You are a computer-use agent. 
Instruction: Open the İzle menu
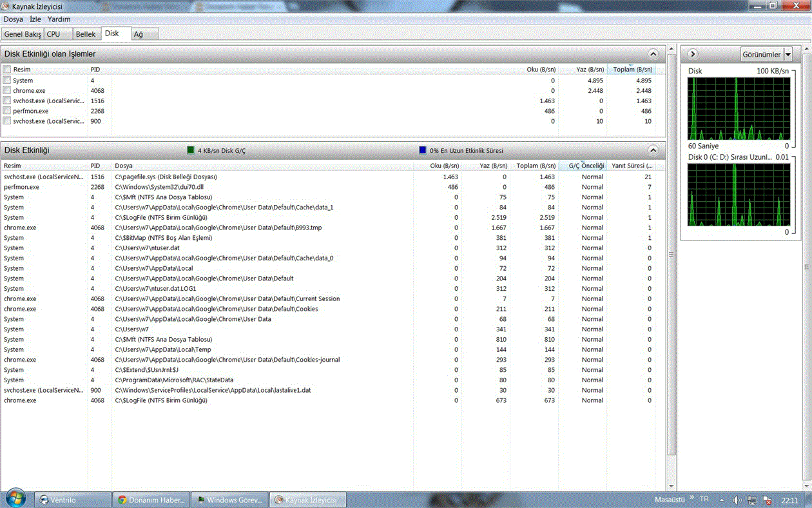[35, 19]
